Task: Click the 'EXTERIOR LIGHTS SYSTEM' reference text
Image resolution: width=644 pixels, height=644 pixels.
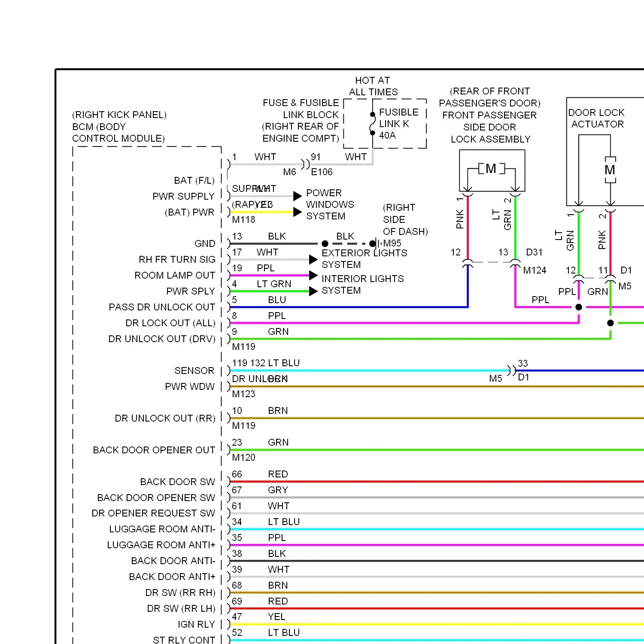Action: [364, 258]
